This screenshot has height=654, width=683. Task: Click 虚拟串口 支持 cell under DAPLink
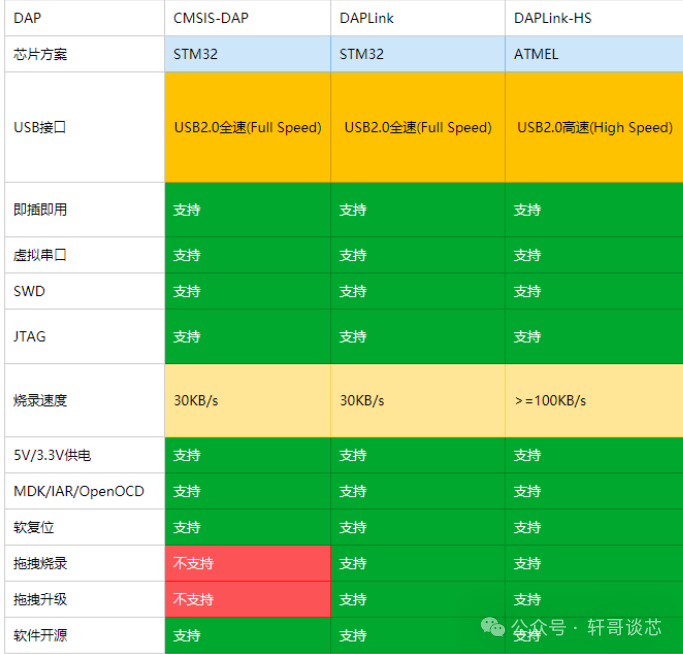(x=418, y=255)
